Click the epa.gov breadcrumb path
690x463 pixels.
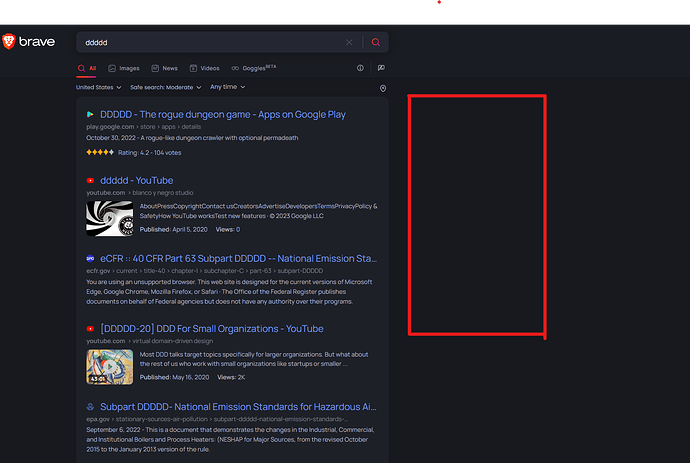coord(217,419)
